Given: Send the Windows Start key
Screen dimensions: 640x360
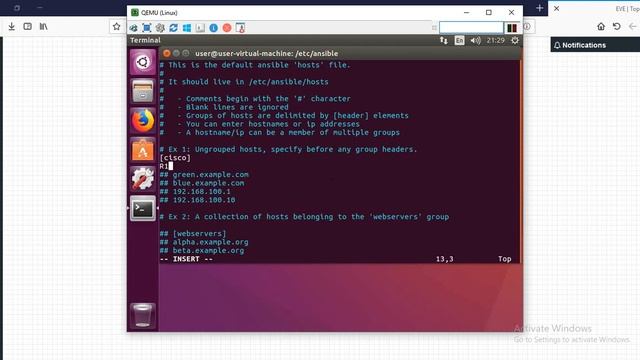Looking at the screenshot, I should [187, 28].
